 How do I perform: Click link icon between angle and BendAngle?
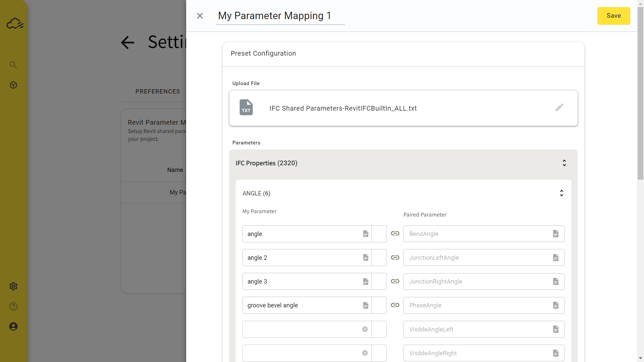pos(395,234)
